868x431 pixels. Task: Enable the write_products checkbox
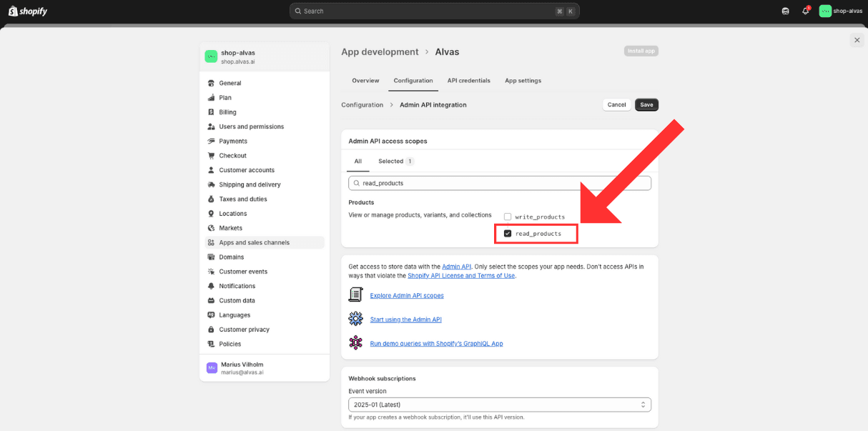pyautogui.click(x=508, y=217)
